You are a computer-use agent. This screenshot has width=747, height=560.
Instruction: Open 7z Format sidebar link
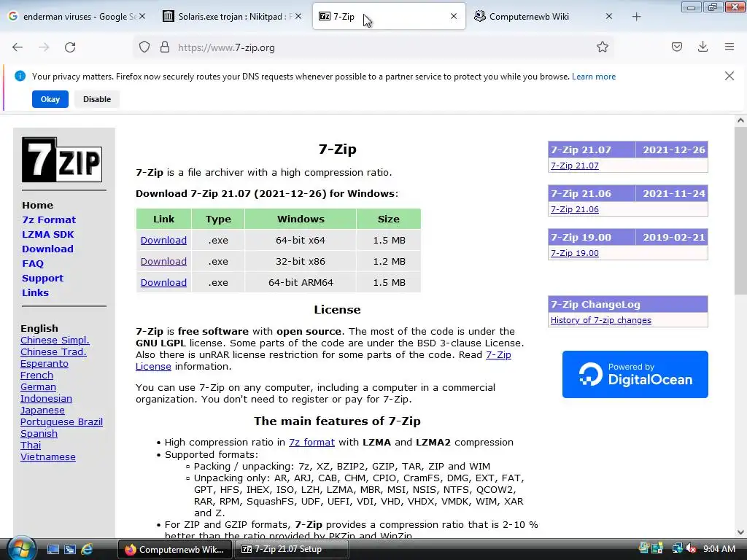tap(49, 220)
